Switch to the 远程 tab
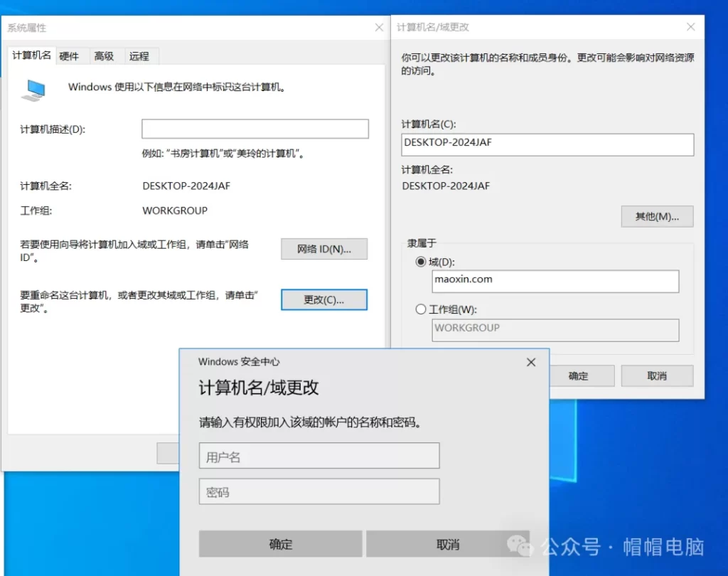 (x=139, y=55)
